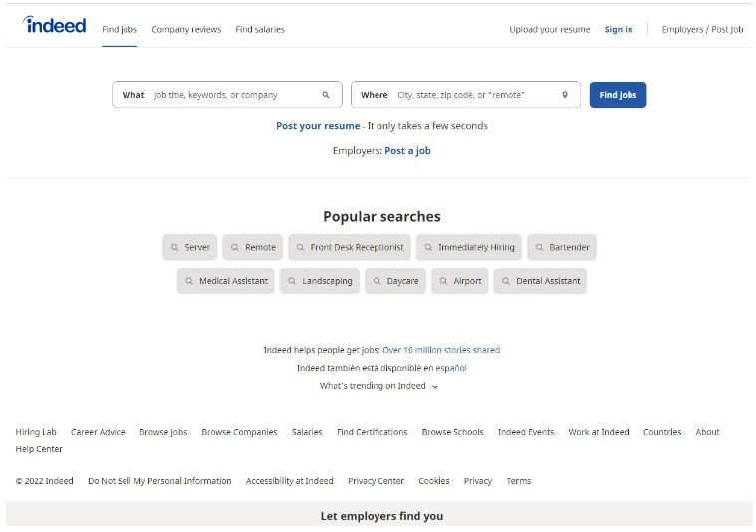Viewport: 756px width, 532px height.
Task: Select the Daycare popular search
Action: point(395,281)
